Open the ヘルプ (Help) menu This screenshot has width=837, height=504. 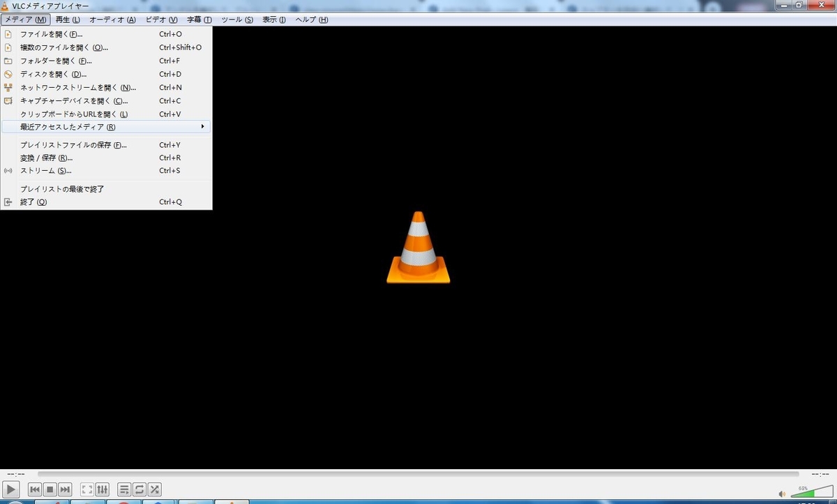click(312, 20)
